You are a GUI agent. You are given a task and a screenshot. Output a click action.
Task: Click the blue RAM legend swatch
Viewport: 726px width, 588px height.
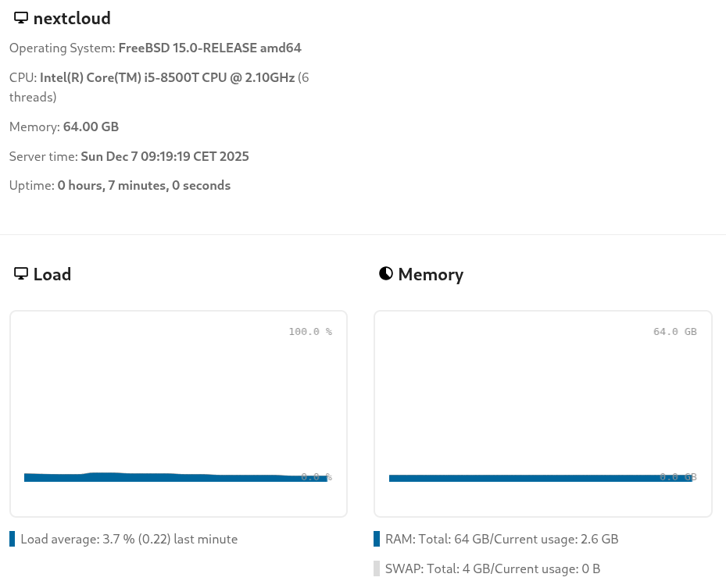[377, 539]
